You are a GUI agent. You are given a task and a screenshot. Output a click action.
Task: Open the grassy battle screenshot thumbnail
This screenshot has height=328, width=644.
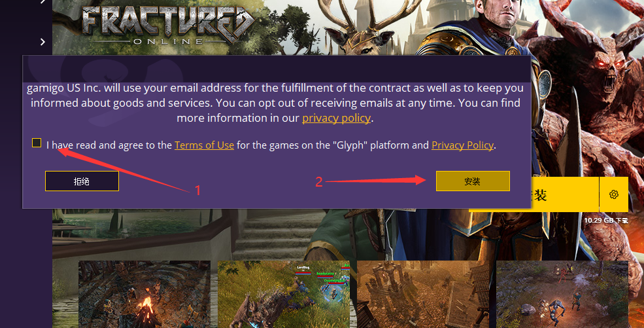point(284,295)
